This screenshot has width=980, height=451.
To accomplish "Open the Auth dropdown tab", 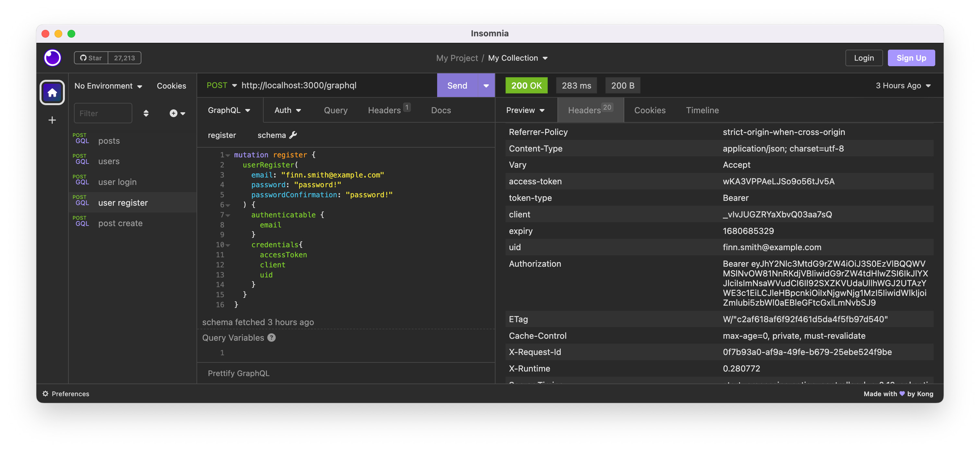I will coord(288,110).
